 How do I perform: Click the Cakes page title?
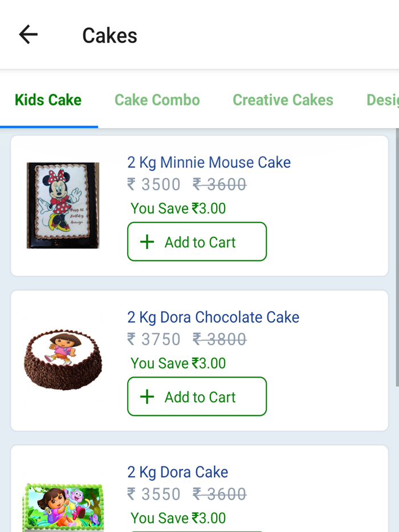pyautogui.click(x=109, y=35)
